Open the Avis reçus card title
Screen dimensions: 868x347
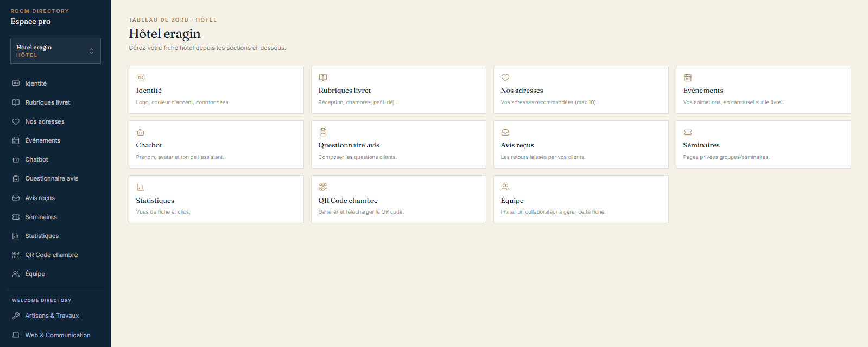517,145
